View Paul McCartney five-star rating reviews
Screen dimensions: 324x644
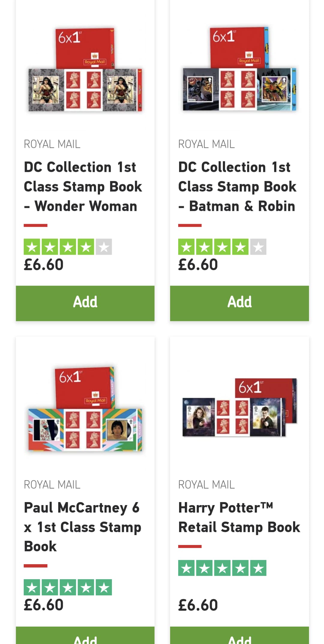click(68, 587)
